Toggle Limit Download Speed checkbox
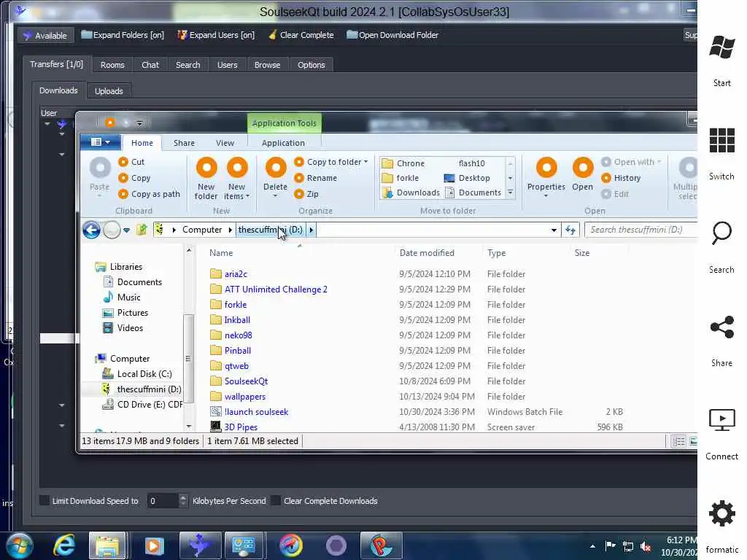 click(x=44, y=500)
